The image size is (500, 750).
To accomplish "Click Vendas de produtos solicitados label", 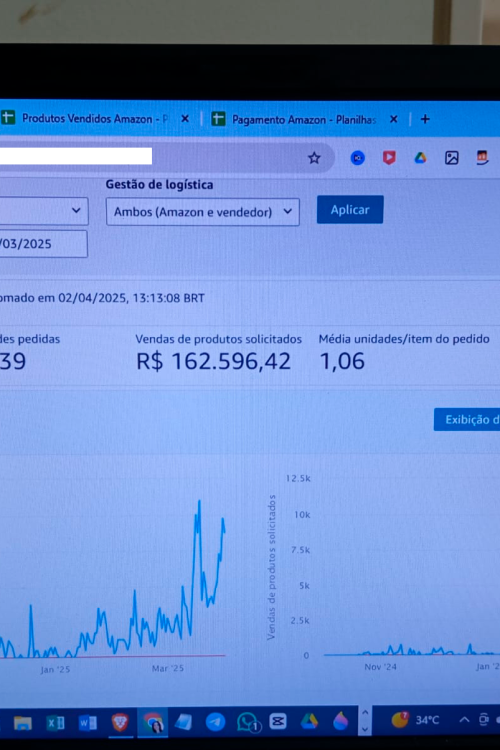I will tap(218, 339).
